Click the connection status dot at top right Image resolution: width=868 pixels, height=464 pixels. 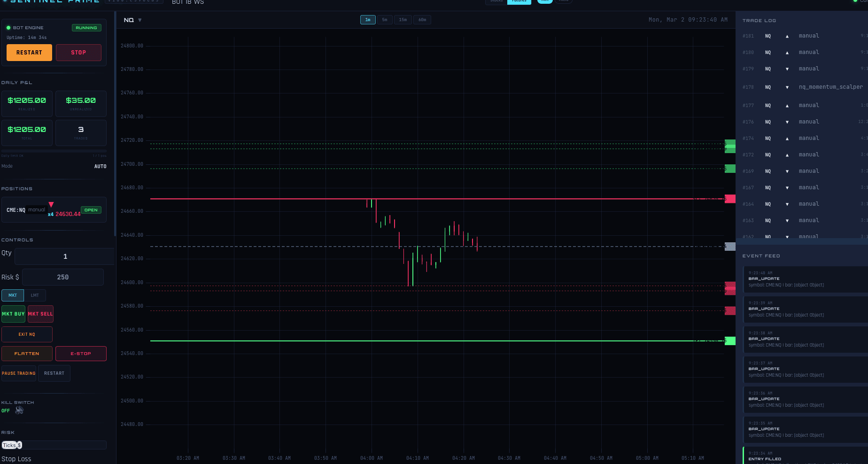pyautogui.click(x=856, y=1)
